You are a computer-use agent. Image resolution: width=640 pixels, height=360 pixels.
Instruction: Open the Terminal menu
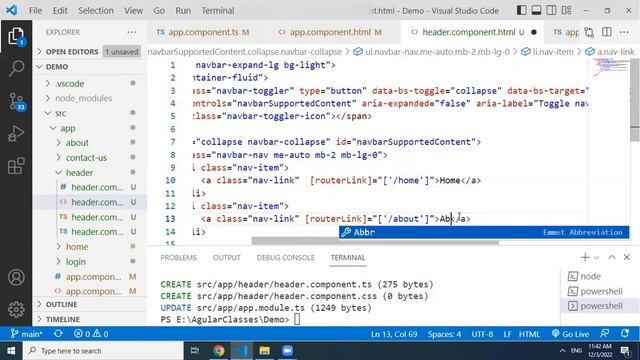(x=218, y=11)
